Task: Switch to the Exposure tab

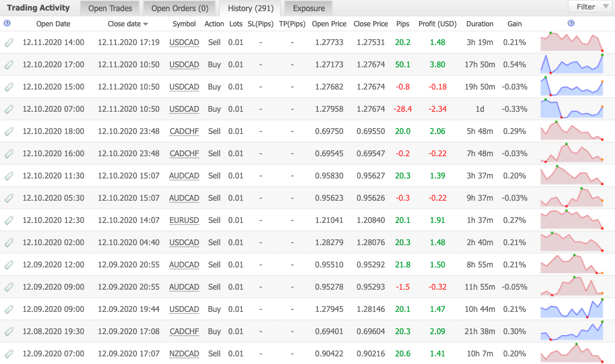Action: 309,8
